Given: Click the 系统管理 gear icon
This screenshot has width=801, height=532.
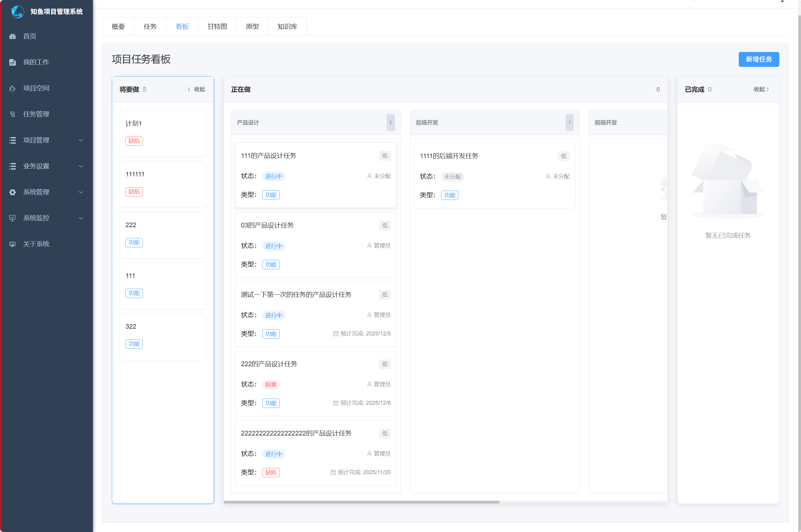Looking at the screenshot, I should [13, 192].
